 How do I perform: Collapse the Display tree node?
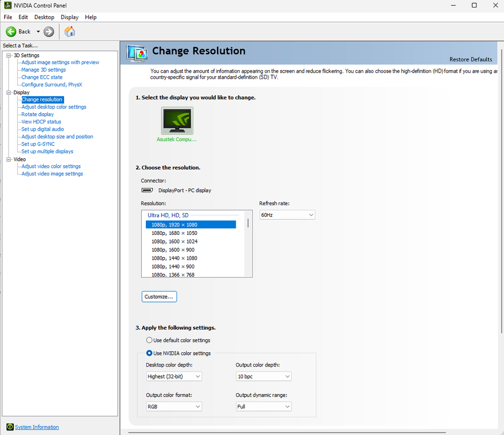point(9,92)
